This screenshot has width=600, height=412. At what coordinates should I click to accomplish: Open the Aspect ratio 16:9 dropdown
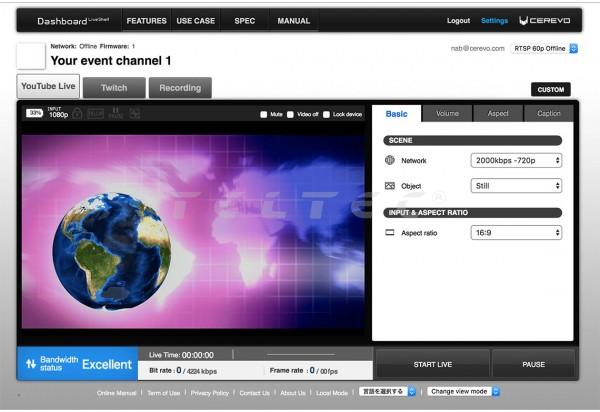[x=515, y=232]
